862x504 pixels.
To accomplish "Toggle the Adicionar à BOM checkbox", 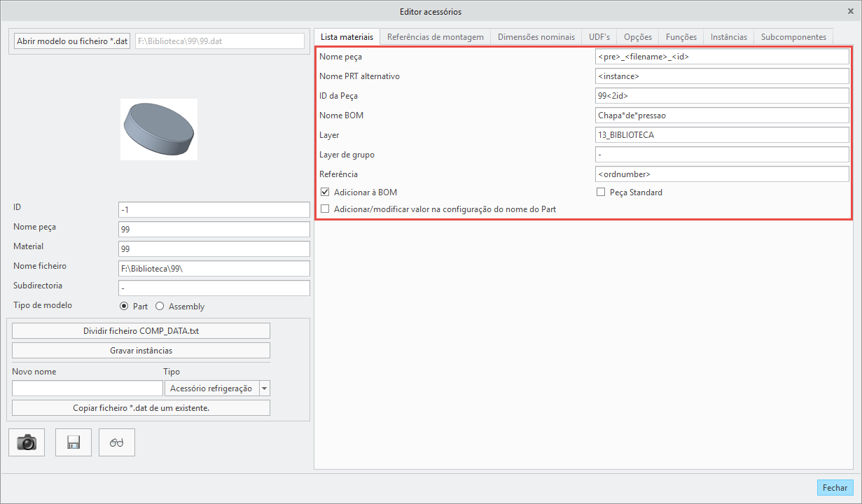I will 325,192.
